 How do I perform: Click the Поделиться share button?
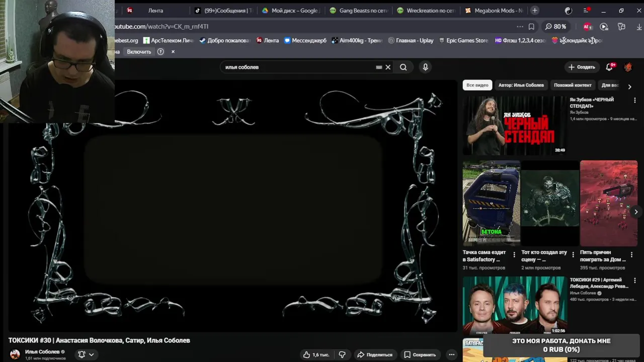[x=375, y=354]
